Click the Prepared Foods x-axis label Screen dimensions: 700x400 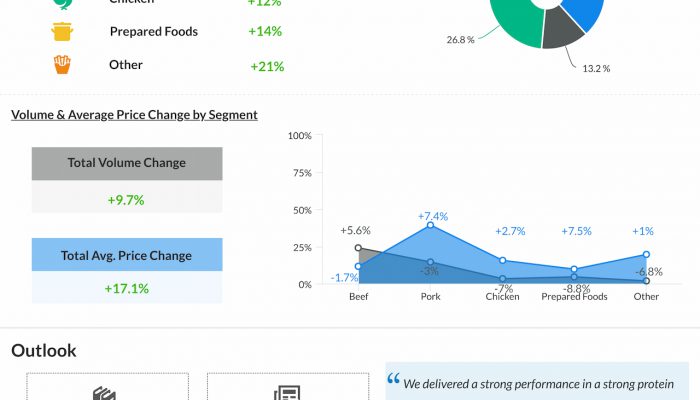[x=574, y=297]
